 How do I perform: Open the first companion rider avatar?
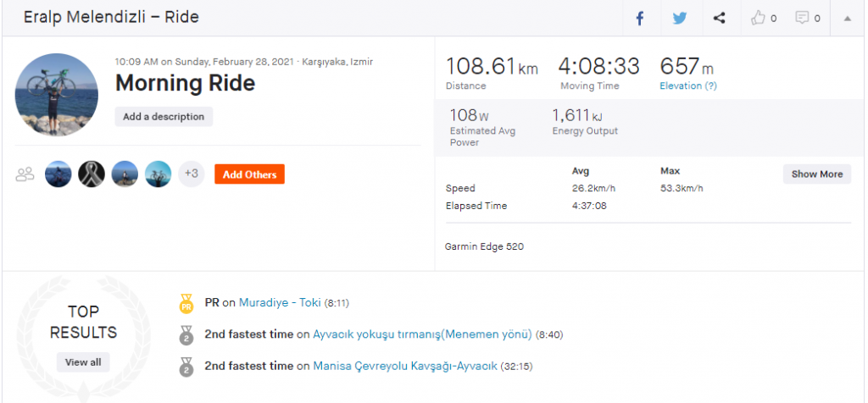pos(58,174)
